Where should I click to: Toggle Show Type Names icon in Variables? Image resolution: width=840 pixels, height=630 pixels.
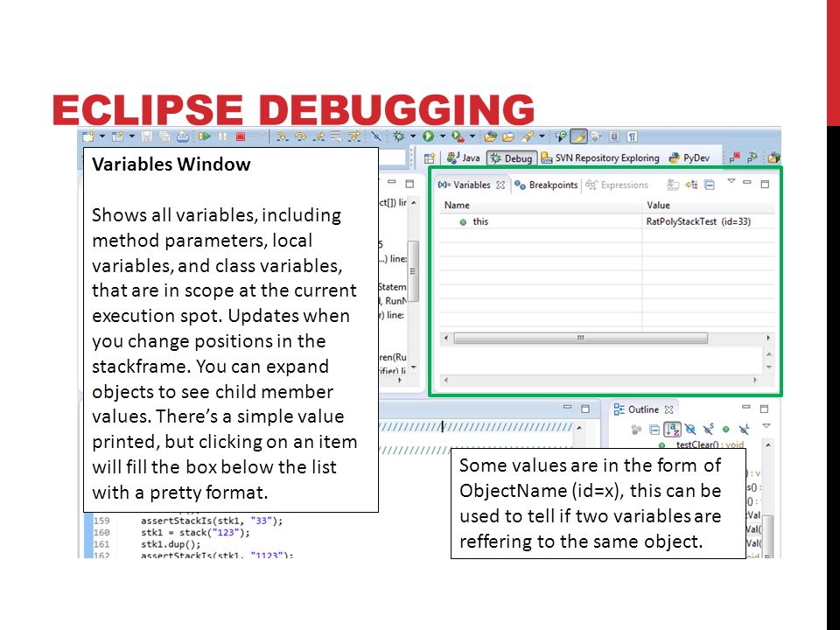[673, 185]
